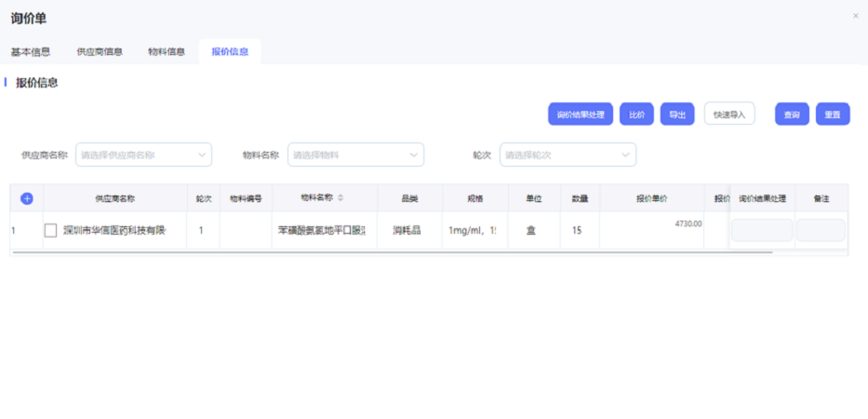Click the chevron arrow in 物料名称 dropdown

coord(414,155)
